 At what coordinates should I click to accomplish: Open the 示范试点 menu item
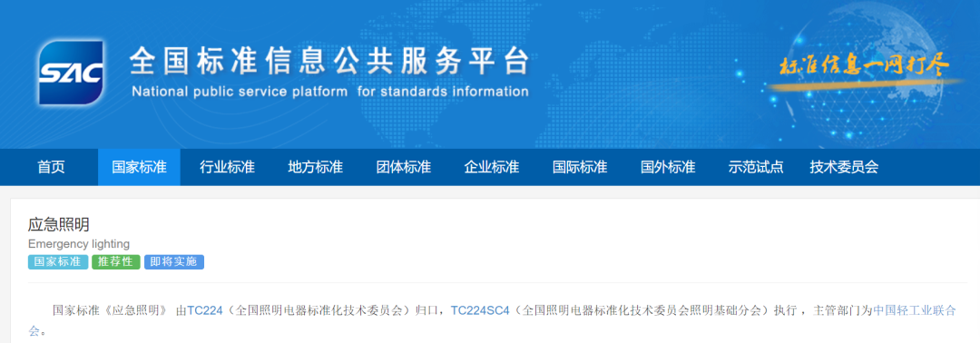coord(756,168)
